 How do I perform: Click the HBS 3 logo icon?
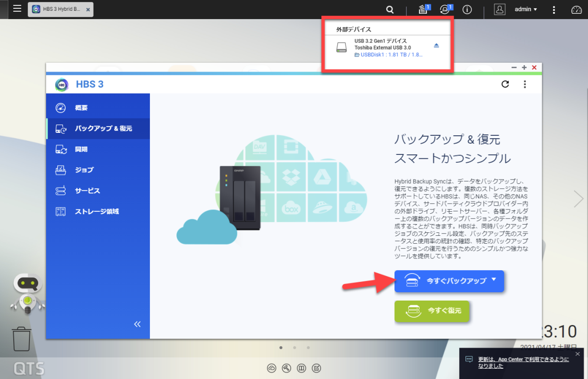[x=62, y=84]
